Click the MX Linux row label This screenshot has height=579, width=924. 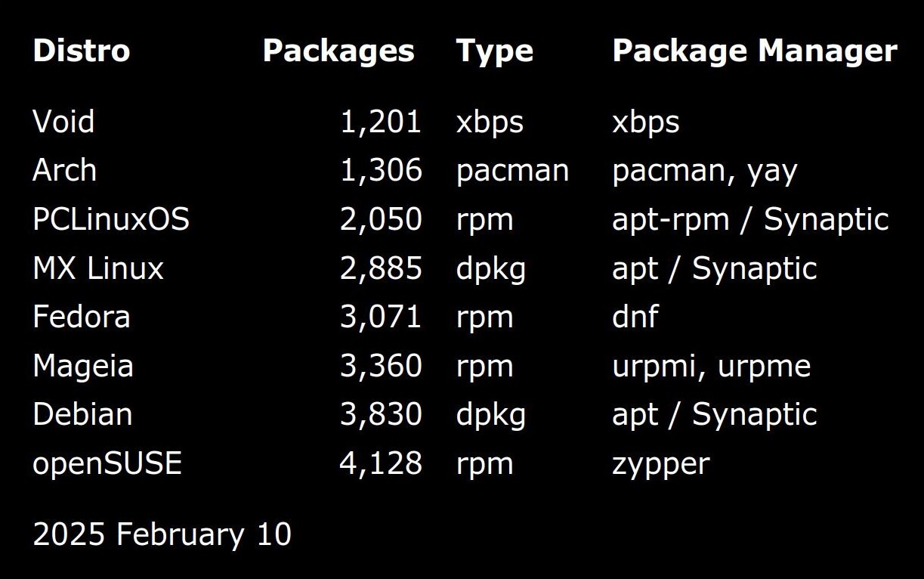pos(98,268)
